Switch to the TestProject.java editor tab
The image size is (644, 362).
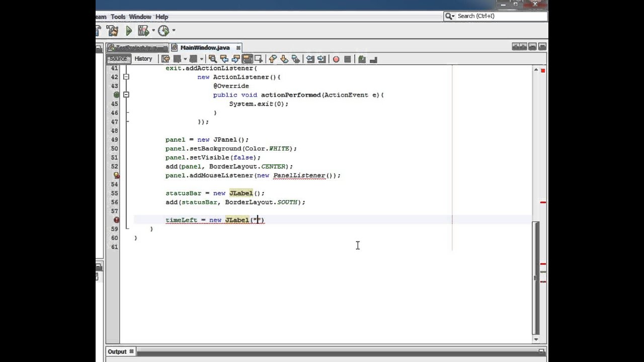point(137,48)
